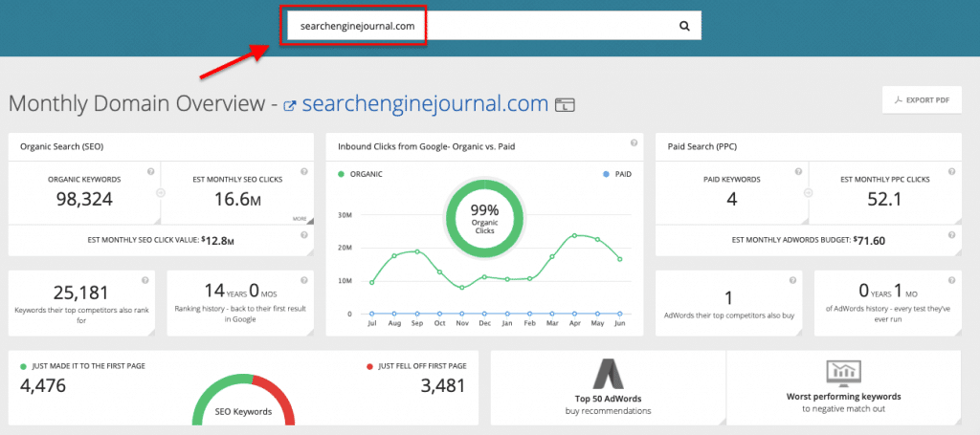Open the searchenginejournal.com domain link
The width and height of the screenshot is (980, 435).
pos(425,104)
